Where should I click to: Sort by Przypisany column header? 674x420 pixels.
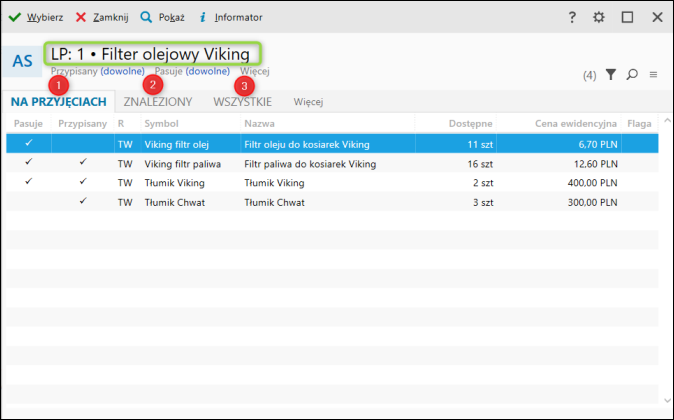point(83,123)
